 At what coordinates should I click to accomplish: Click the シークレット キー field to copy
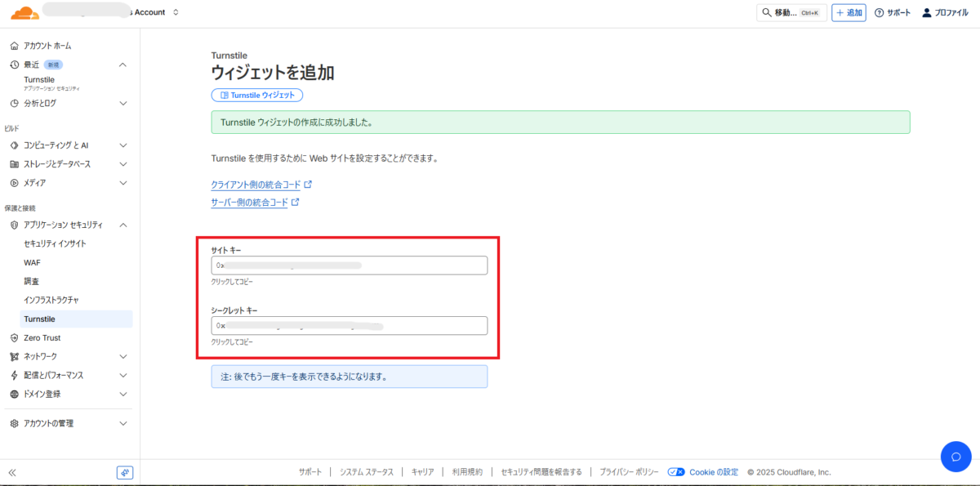pyautogui.click(x=349, y=326)
